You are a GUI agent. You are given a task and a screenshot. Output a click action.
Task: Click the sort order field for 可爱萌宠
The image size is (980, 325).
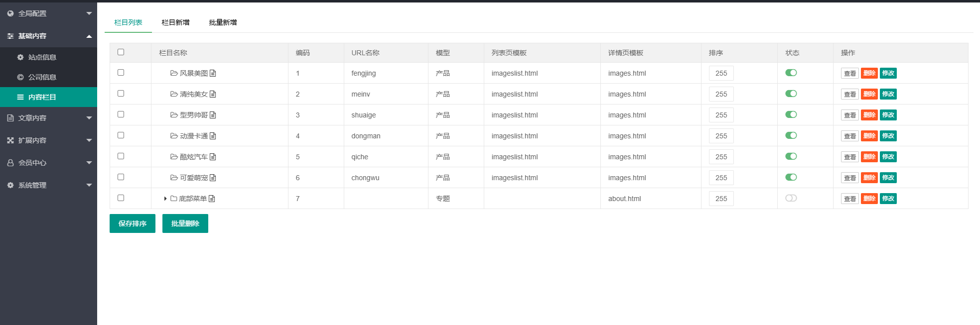721,178
